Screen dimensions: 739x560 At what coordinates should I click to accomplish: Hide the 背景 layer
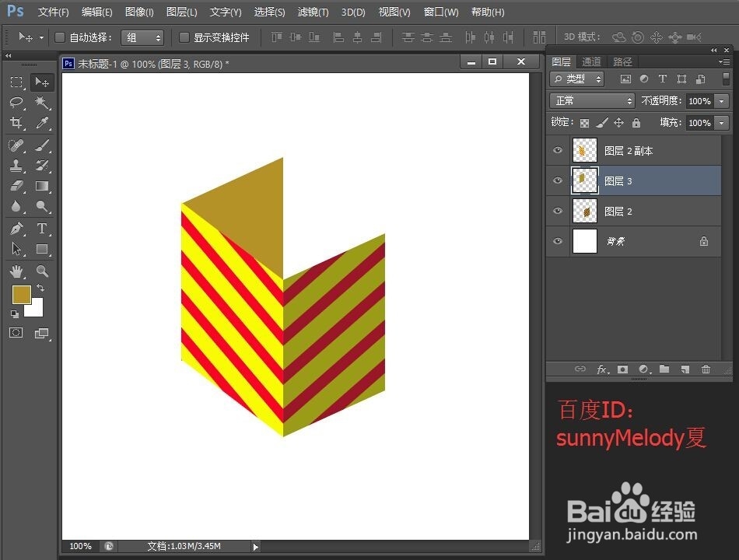pyautogui.click(x=558, y=241)
